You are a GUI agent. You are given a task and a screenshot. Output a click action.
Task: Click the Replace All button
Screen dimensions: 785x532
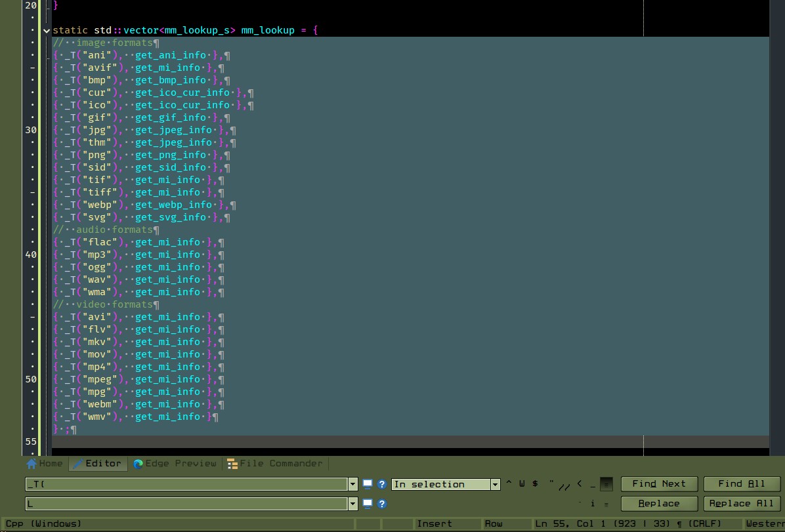coord(742,504)
